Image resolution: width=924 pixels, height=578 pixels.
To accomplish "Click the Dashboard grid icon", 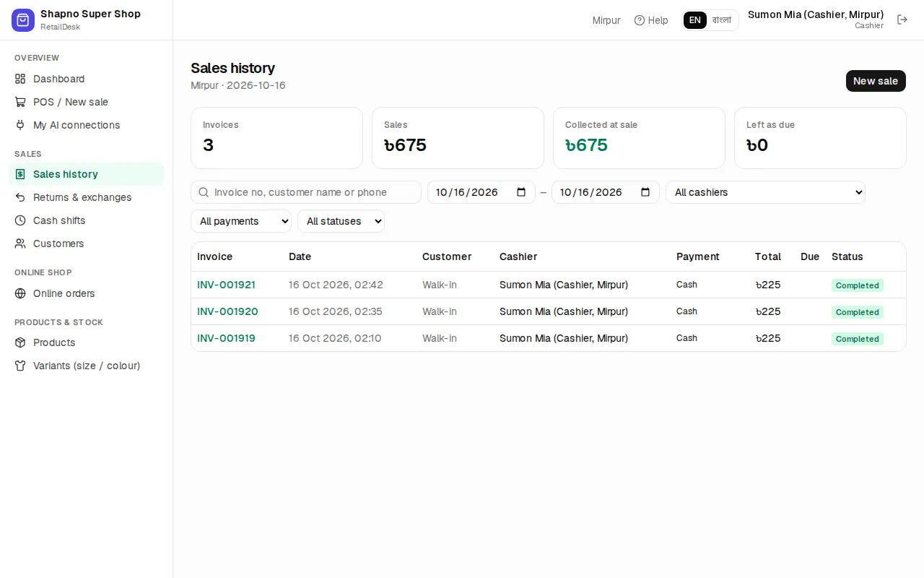I will coord(20,79).
